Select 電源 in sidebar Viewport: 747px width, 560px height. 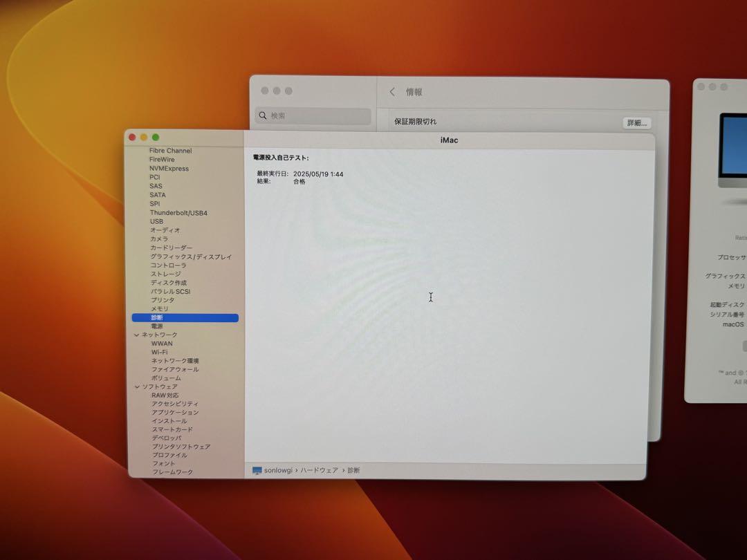[157, 326]
